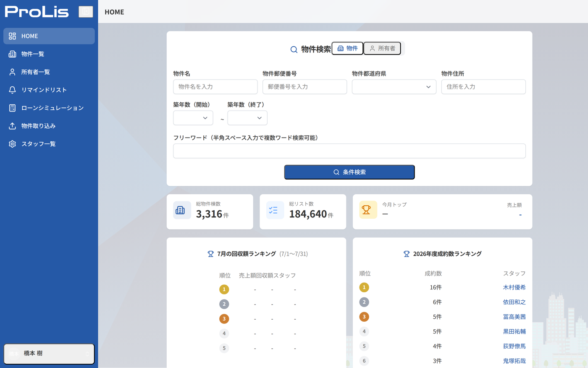This screenshot has height=368, width=588.
Task: Click gear icon beside スタッフ一覧
Action: pyautogui.click(x=12, y=144)
